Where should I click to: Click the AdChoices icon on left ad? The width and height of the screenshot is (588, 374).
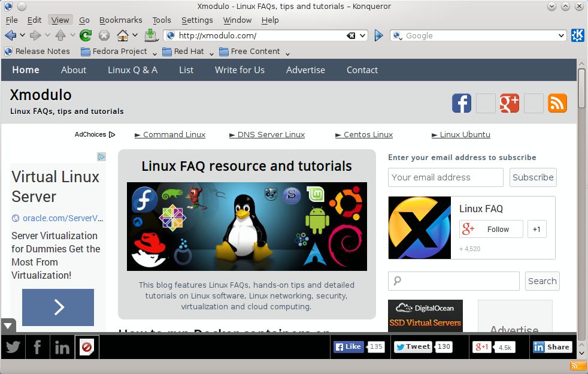coord(101,156)
